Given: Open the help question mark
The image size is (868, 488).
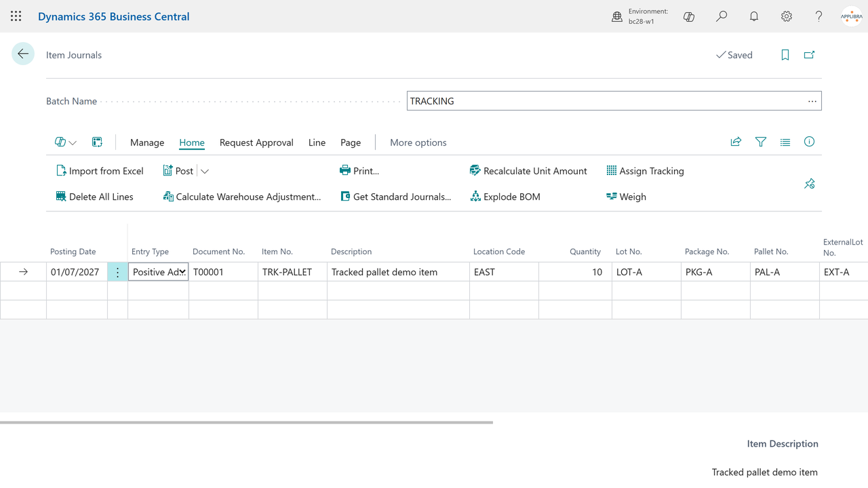Looking at the screenshot, I should click(x=819, y=16).
